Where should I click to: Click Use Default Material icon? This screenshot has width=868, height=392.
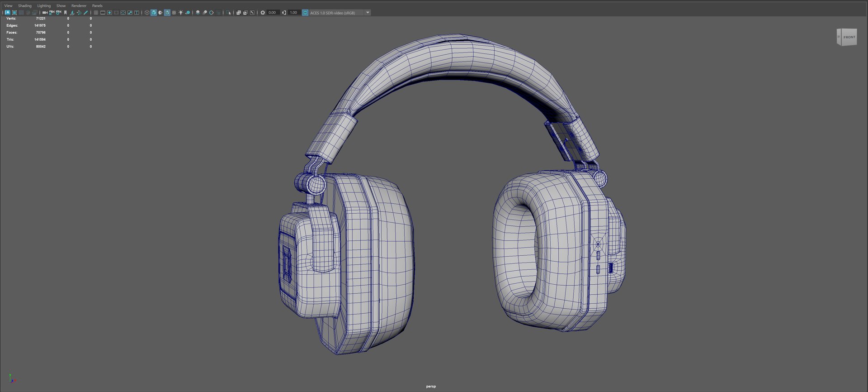160,13
